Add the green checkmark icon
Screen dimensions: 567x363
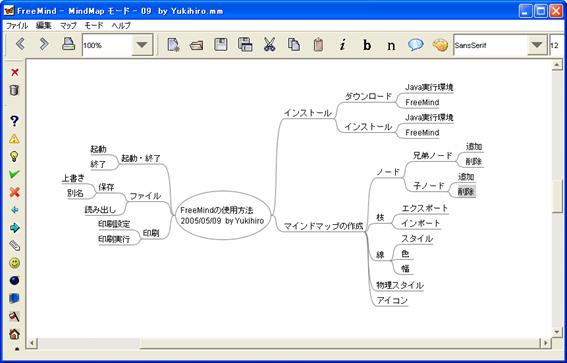click(x=14, y=174)
